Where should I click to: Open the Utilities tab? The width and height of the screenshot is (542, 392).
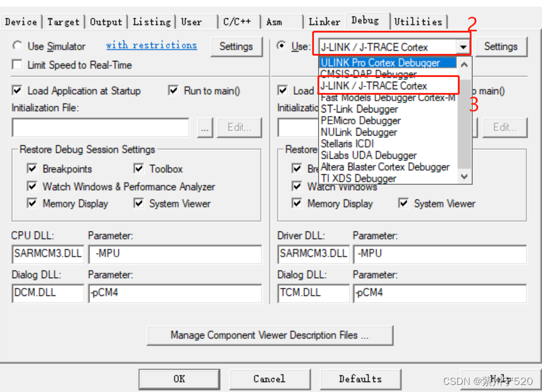pos(419,22)
